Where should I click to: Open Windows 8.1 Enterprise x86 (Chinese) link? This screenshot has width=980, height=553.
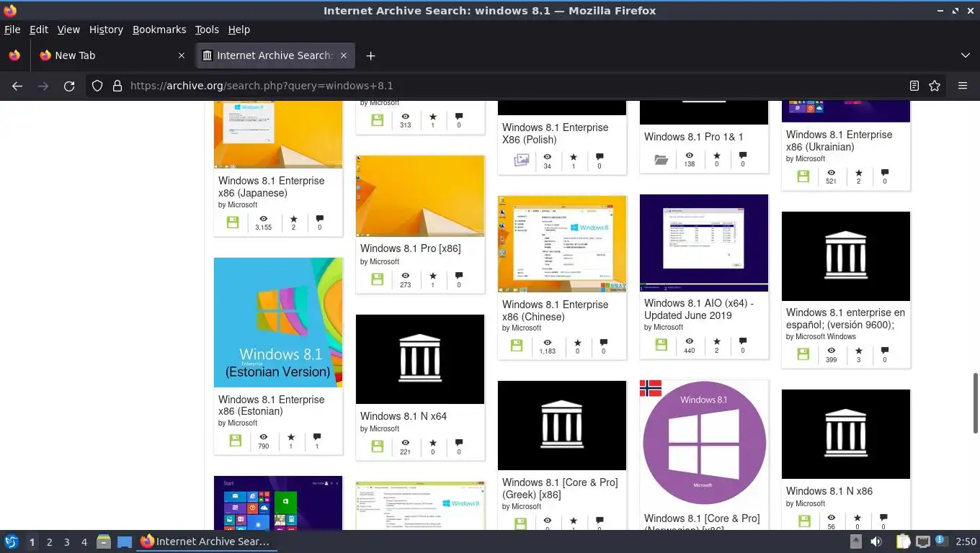click(556, 310)
